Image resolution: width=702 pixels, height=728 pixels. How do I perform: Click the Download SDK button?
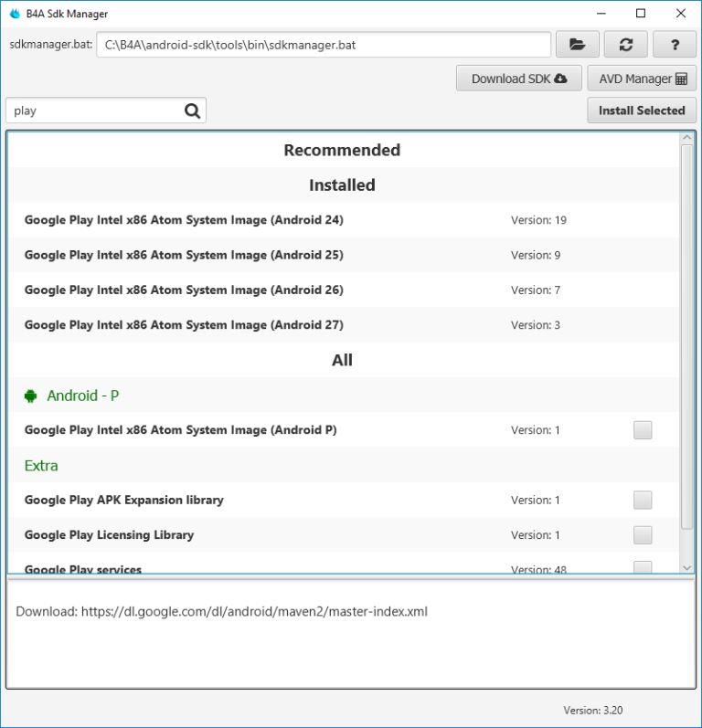(x=519, y=79)
